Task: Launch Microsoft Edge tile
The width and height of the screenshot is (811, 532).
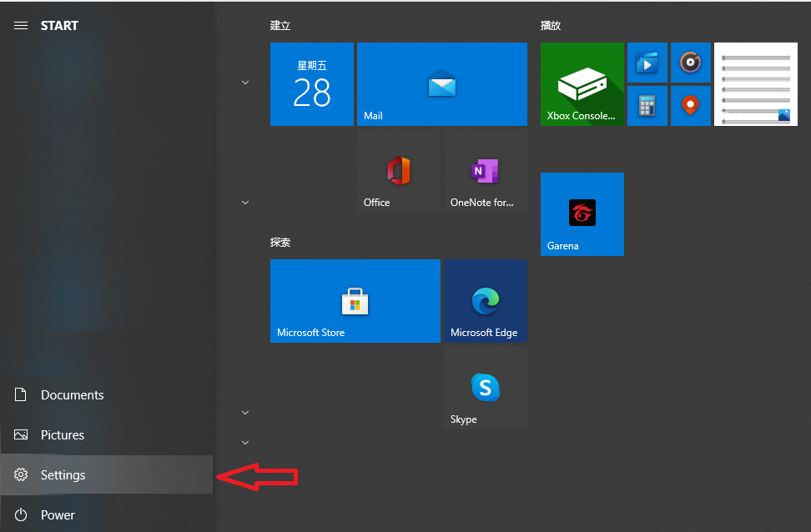Action: pyautogui.click(x=485, y=301)
